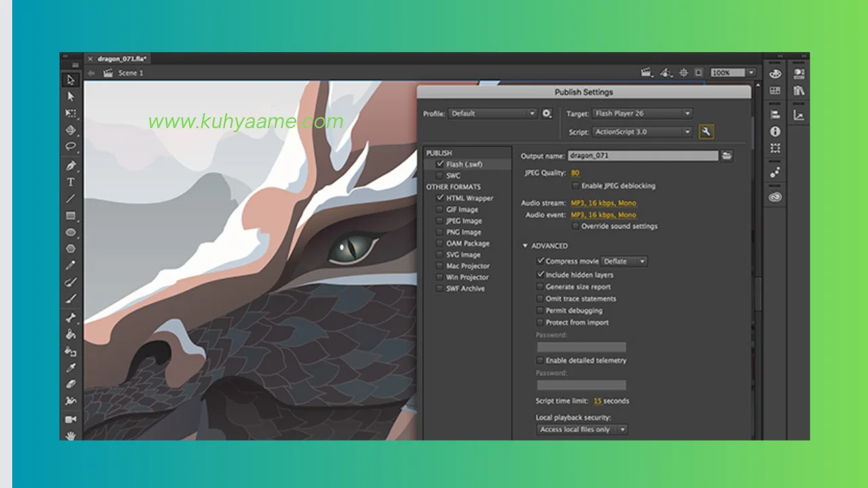This screenshot has height=488, width=868.
Task: Select the Pencil tool
Action: coord(71,265)
